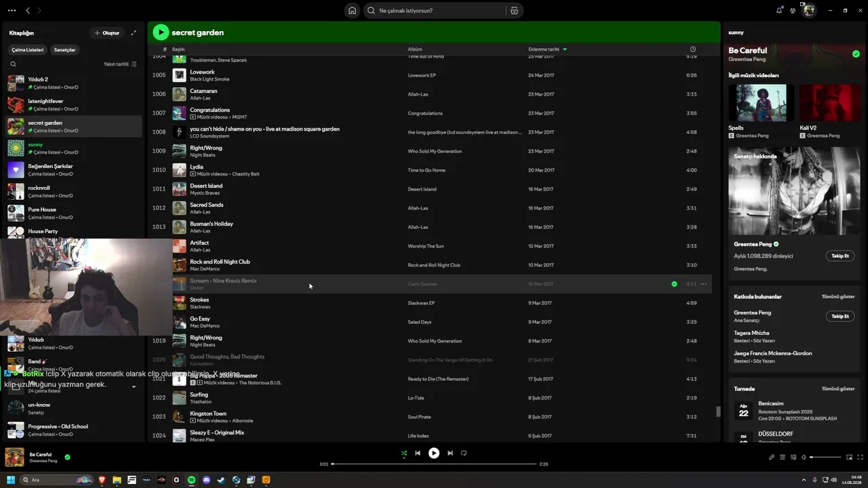This screenshot has width=868, height=488.
Task: Open the Yakın tarihli sort dropdown
Action: (120, 64)
